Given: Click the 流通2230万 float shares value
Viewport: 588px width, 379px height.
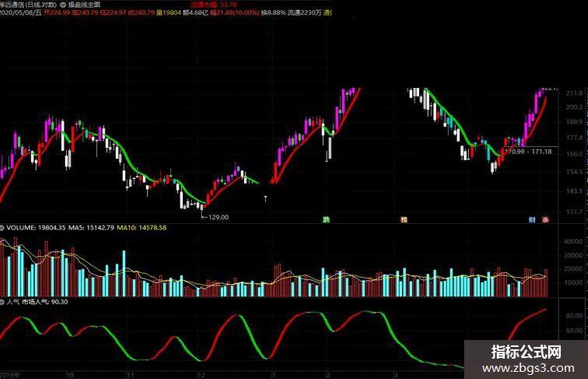Looking at the screenshot, I should (304, 12).
